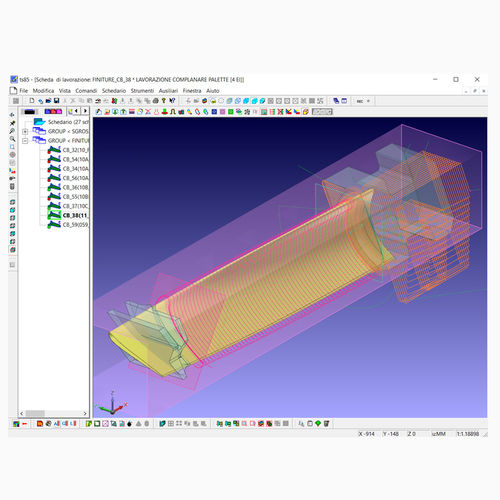Click the magnifier zoom icon in left sidebar
500x500 pixels.
pyautogui.click(x=12, y=139)
